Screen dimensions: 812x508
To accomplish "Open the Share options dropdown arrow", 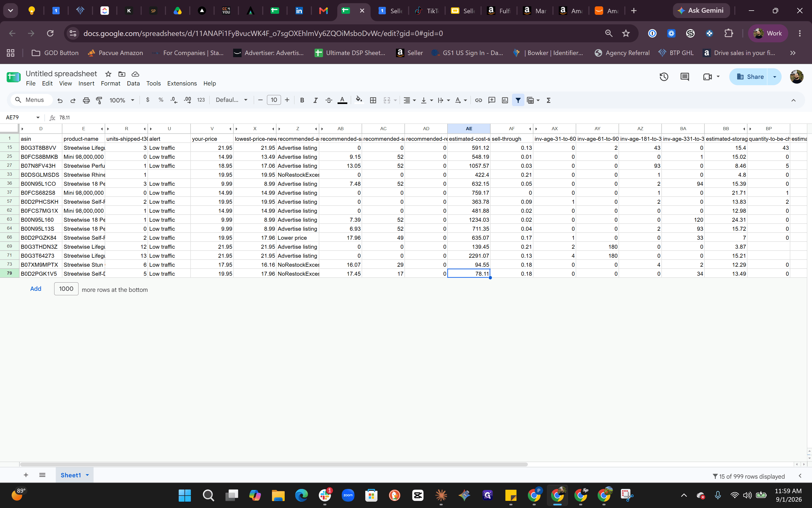I will point(774,77).
